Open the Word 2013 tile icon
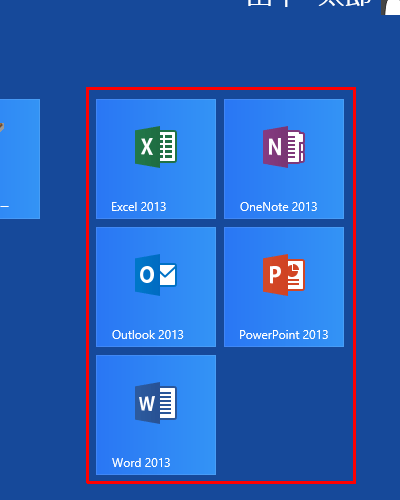This screenshot has height=500, width=400. pos(156,403)
